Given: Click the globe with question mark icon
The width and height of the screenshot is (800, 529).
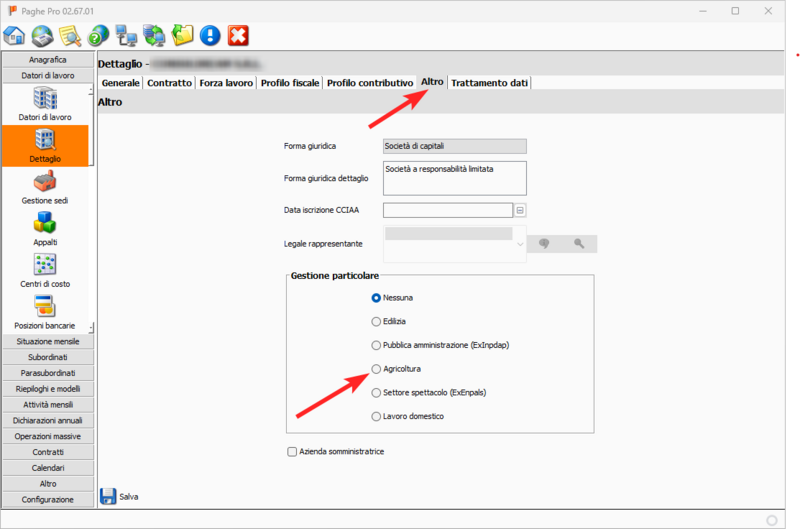Looking at the screenshot, I should (98, 36).
